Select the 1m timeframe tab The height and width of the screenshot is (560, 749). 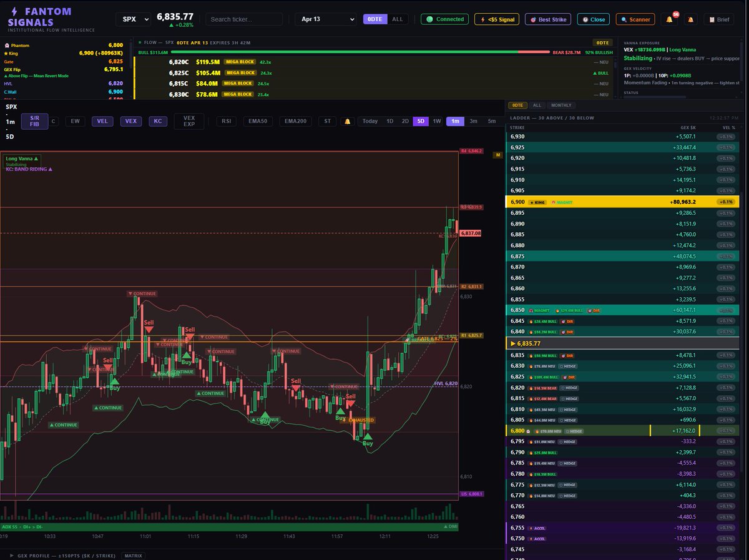(x=455, y=121)
